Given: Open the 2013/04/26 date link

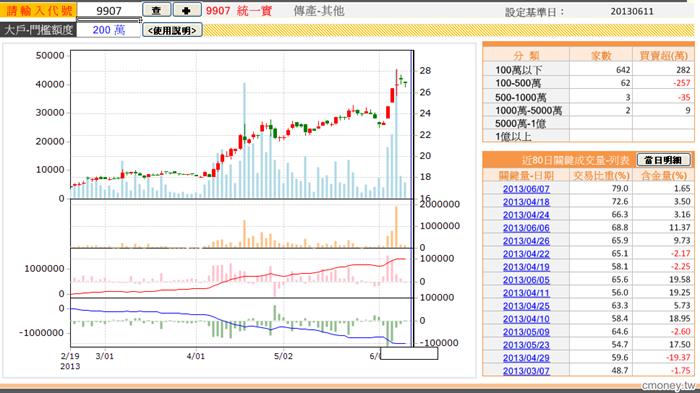Looking at the screenshot, I should pos(526,241).
